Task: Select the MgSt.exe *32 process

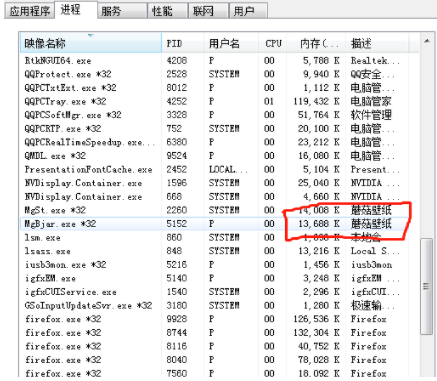Action: click(214, 210)
